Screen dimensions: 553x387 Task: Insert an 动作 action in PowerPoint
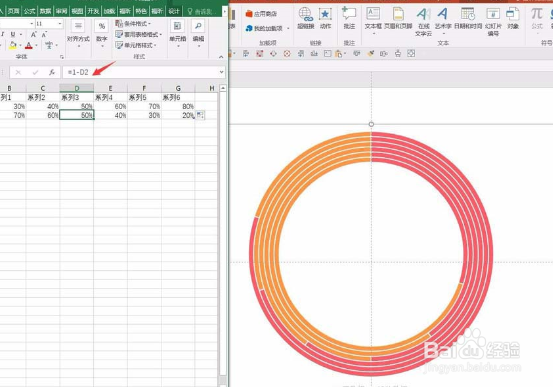(x=325, y=18)
